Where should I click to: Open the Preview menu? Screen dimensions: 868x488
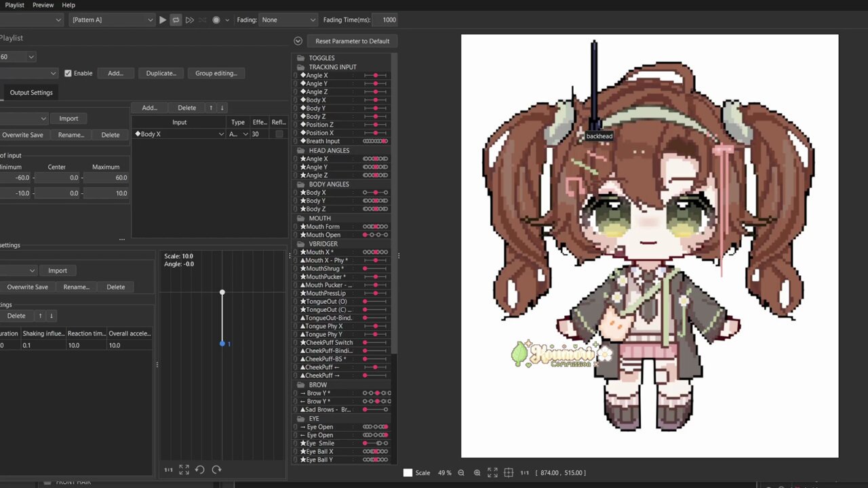click(x=43, y=5)
